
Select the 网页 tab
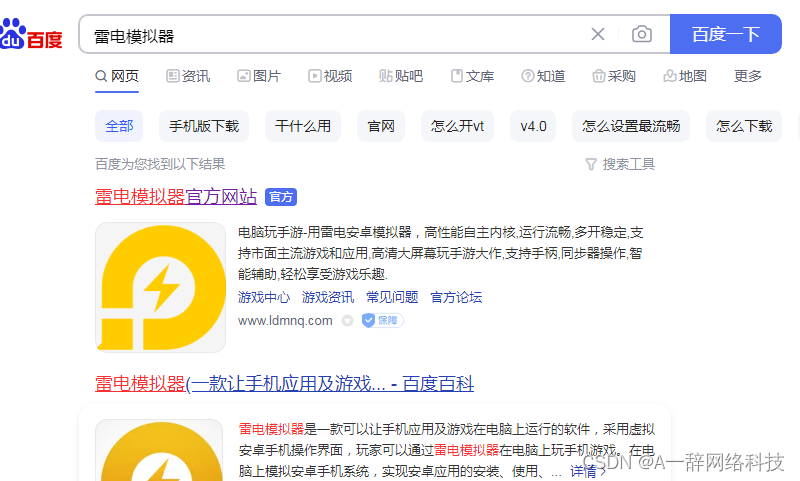pos(117,77)
